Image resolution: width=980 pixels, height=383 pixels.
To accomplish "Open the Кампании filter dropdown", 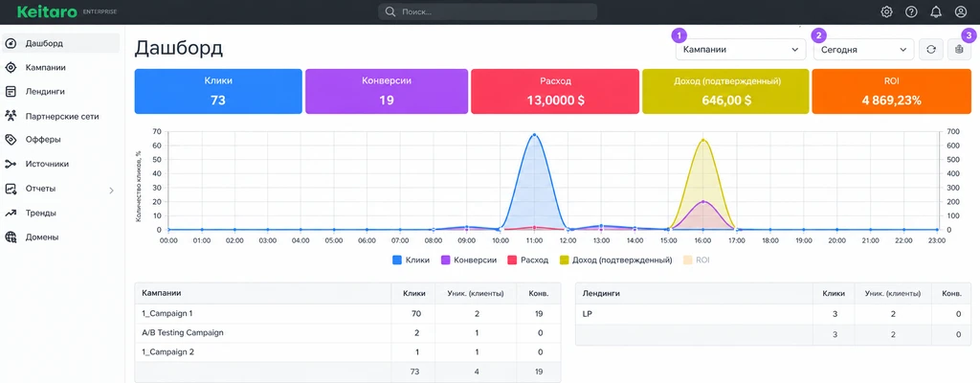I will [741, 50].
